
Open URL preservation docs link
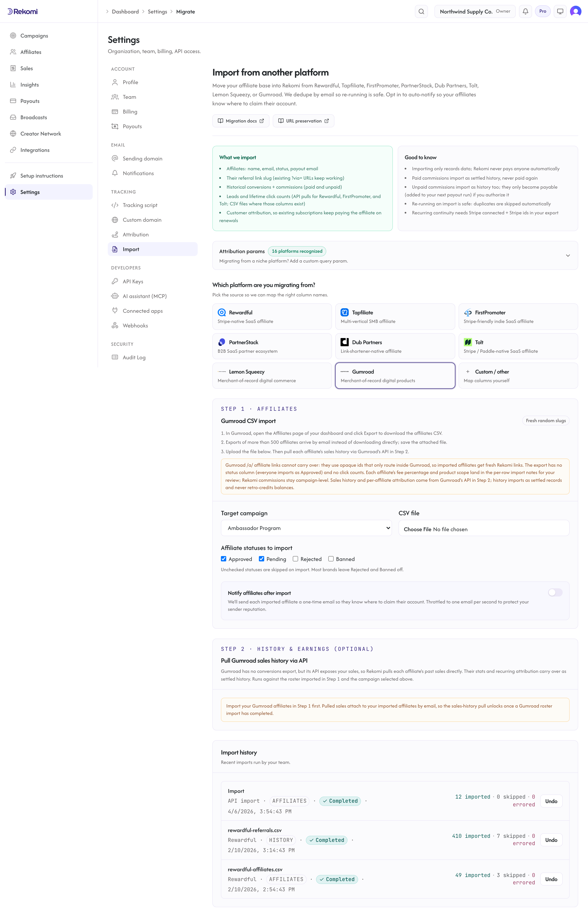(x=304, y=121)
